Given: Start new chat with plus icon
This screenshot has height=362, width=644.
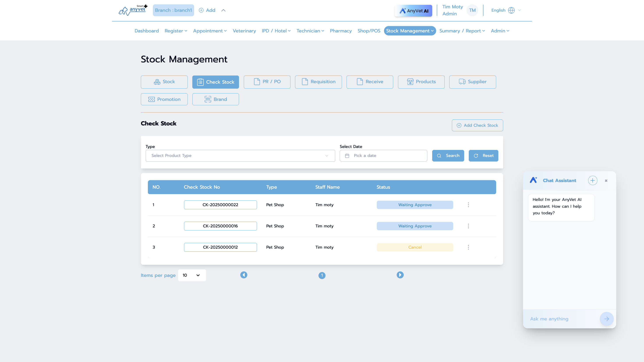Looking at the screenshot, I should [593, 180].
